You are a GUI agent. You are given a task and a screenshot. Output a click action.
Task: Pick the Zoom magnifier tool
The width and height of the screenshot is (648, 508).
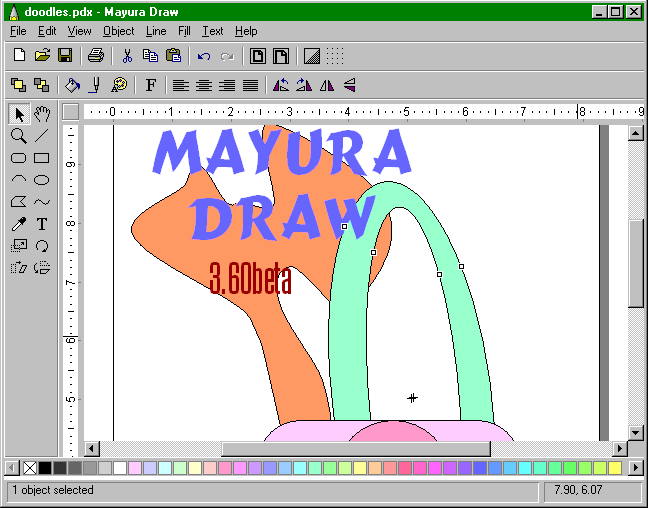tap(18, 136)
